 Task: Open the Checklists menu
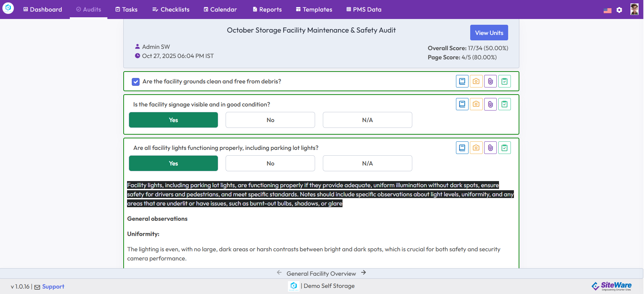coord(171,9)
